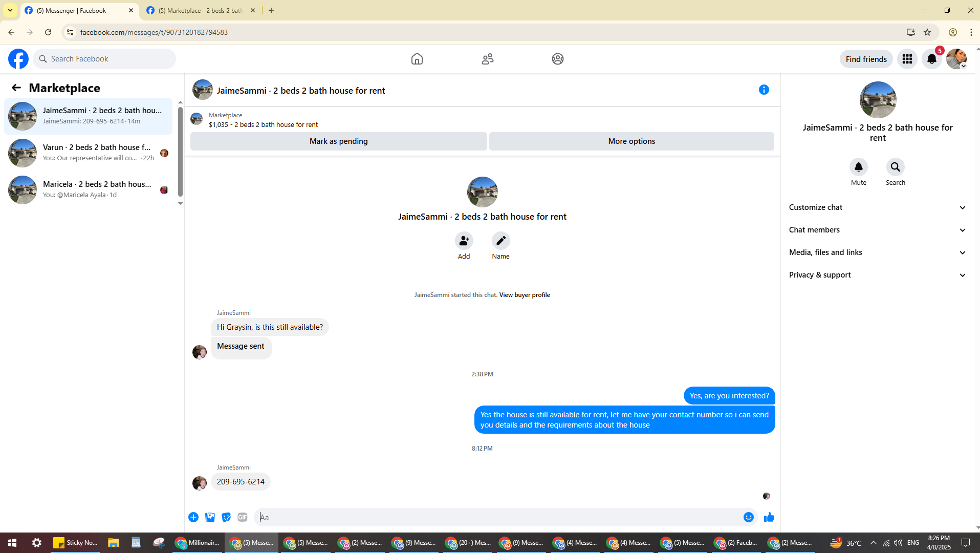980x553 pixels.
Task: Click the Facebook logo
Action: [x=18, y=59]
